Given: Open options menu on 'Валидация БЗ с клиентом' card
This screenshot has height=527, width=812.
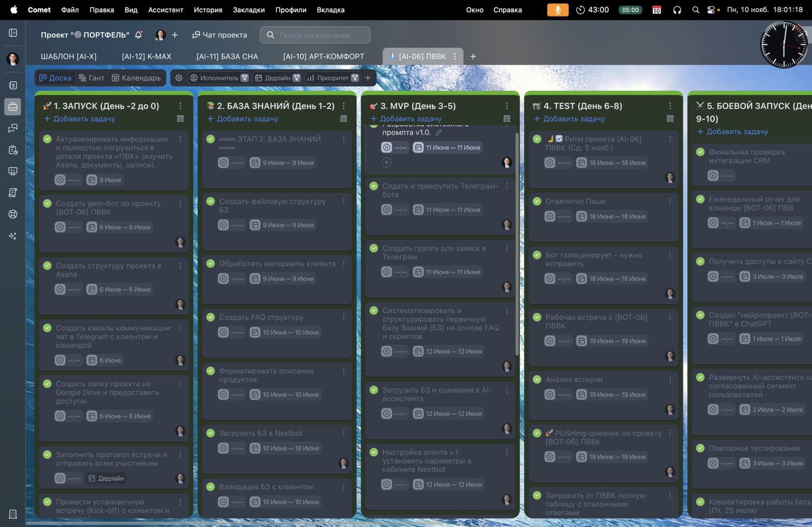Looking at the screenshot, I should [344, 487].
